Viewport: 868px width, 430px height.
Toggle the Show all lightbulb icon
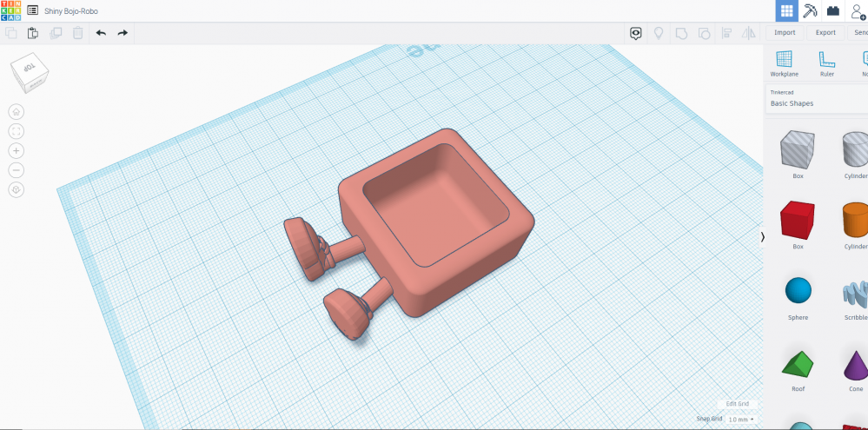point(659,33)
